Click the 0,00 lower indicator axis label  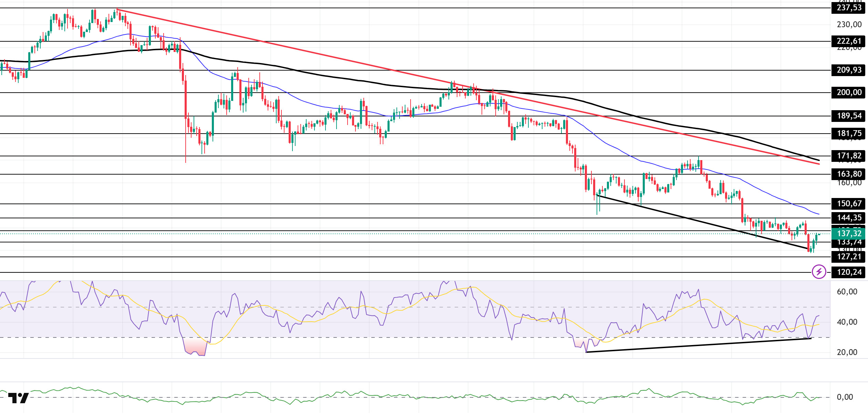coord(845,397)
